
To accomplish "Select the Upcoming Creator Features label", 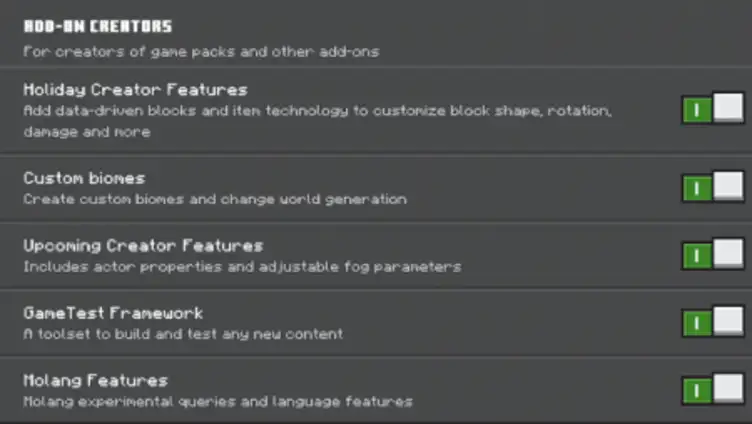I will (x=143, y=246).
